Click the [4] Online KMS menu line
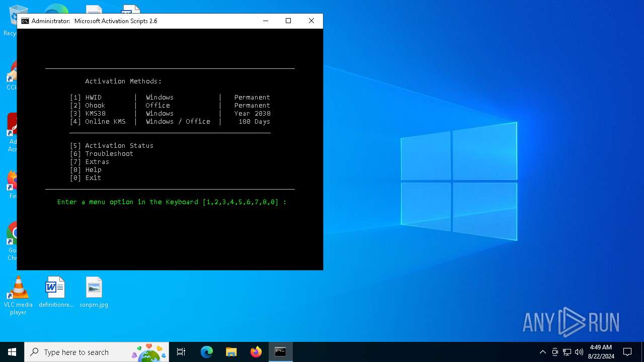This screenshot has height=362, width=644. pos(170,122)
